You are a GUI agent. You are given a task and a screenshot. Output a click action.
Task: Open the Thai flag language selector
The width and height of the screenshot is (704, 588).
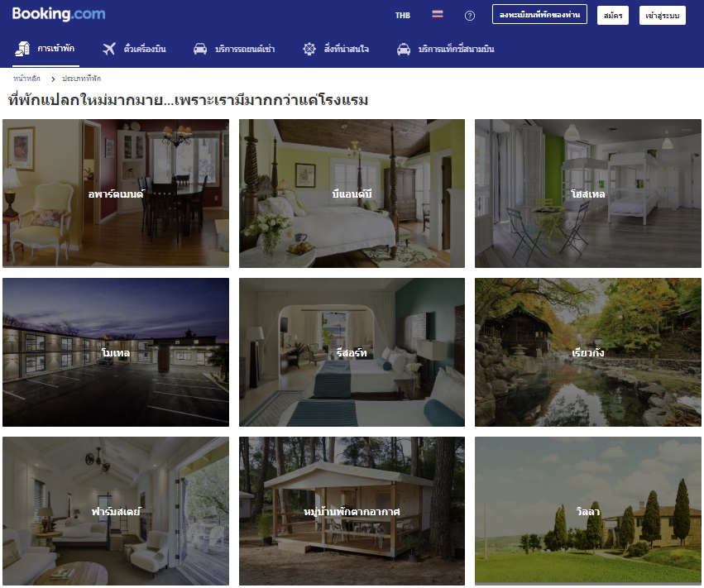coord(437,15)
